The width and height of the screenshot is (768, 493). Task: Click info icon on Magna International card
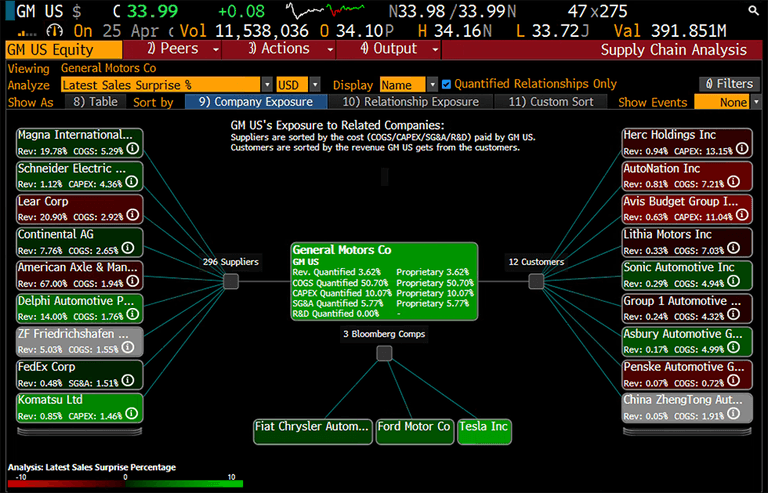[132, 150]
